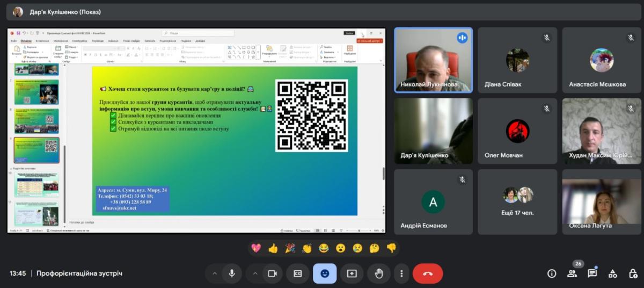This screenshot has height=288, width=644.
Task: Start presenting your screen
Action: point(352,273)
